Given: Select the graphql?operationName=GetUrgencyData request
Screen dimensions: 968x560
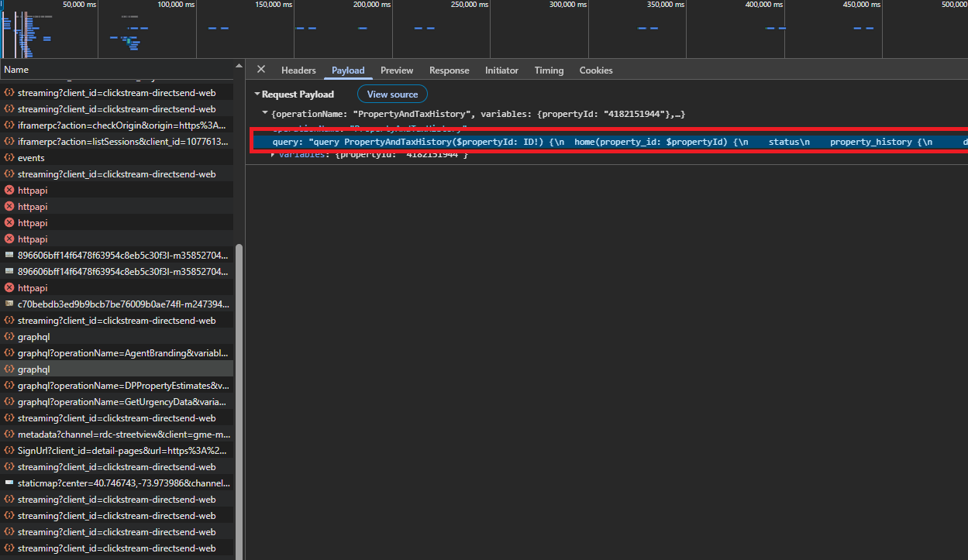Looking at the screenshot, I should click(116, 402).
